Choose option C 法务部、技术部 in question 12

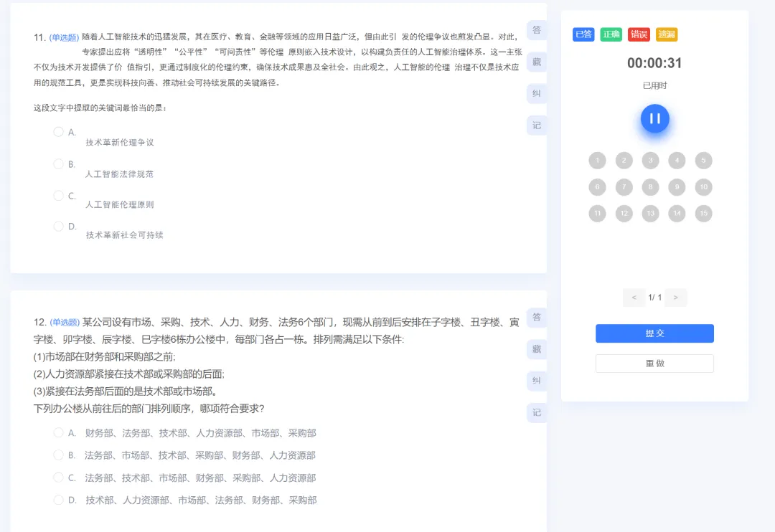click(x=58, y=478)
